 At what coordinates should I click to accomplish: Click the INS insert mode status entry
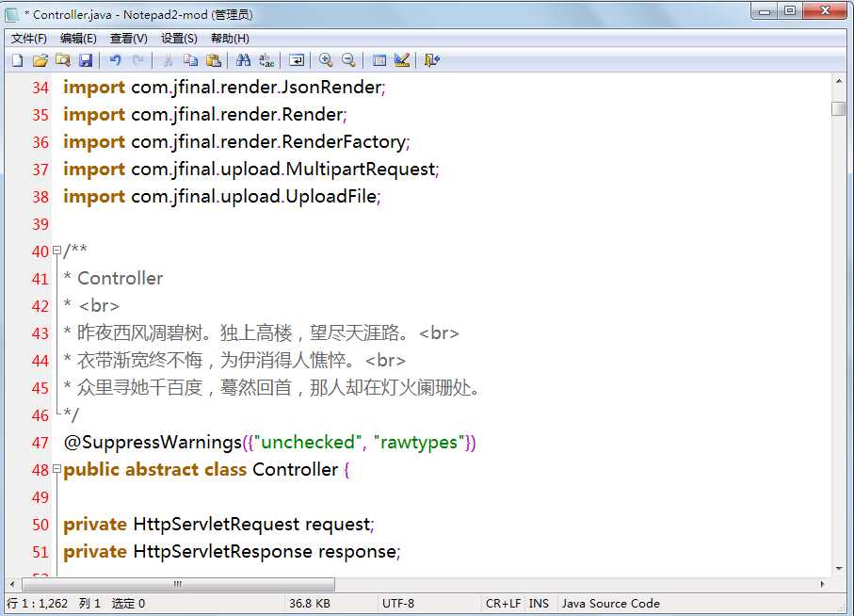pyautogui.click(x=539, y=604)
